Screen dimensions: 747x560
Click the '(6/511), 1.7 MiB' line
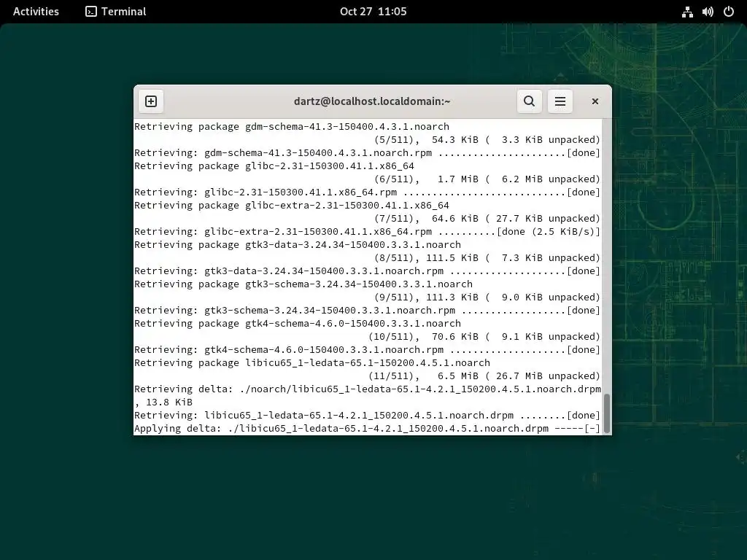(487, 179)
